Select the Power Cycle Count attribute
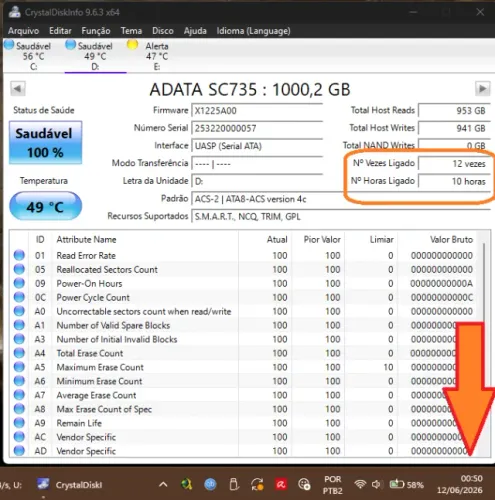Image resolution: width=495 pixels, height=500 pixels. click(93, 297)
